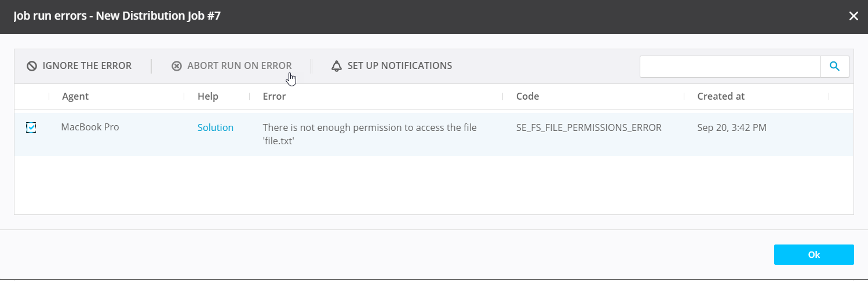
Task: Uncheck the MacBook Pro row checkbox
Action: tap(31, 127)
